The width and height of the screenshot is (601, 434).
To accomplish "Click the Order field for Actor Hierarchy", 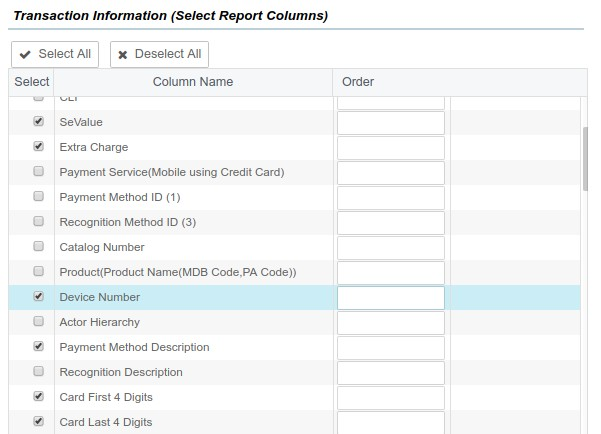I will (x=391, y=322).
